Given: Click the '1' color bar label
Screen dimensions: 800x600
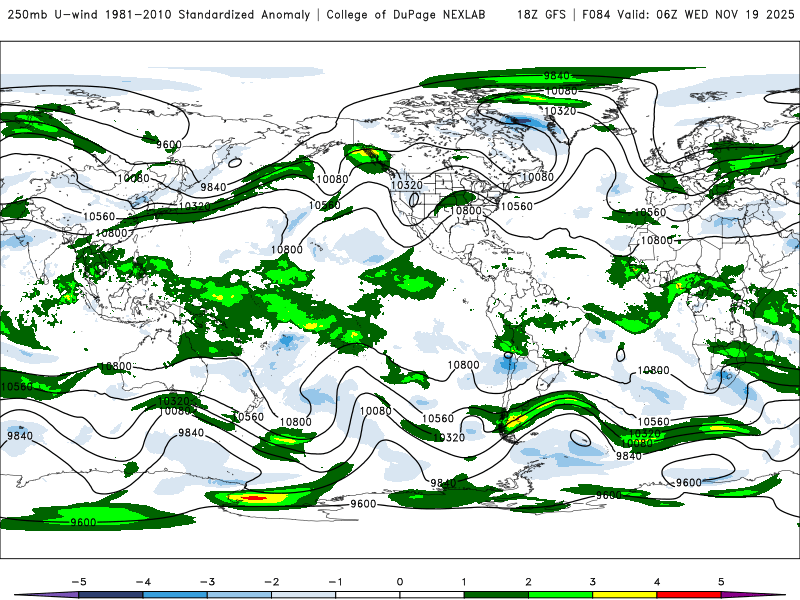Looking at the screenshot, I should (464, 582).
